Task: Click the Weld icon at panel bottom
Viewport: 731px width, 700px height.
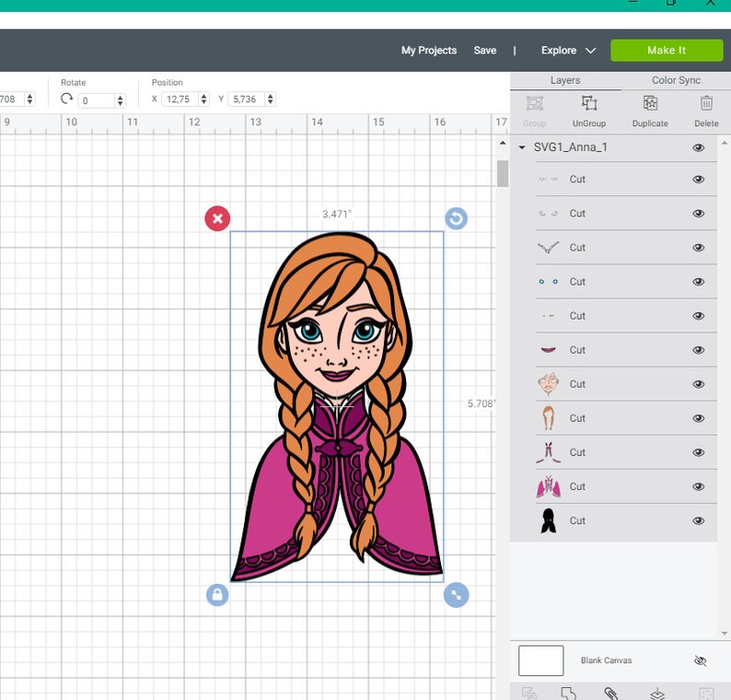Action: tap(569, 694)
